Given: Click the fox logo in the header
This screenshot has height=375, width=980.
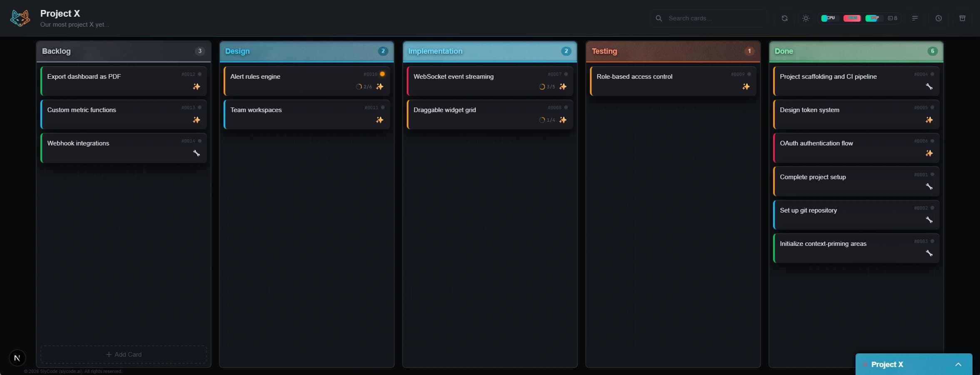Looking at the screenshot, I should tap(20, 18).
